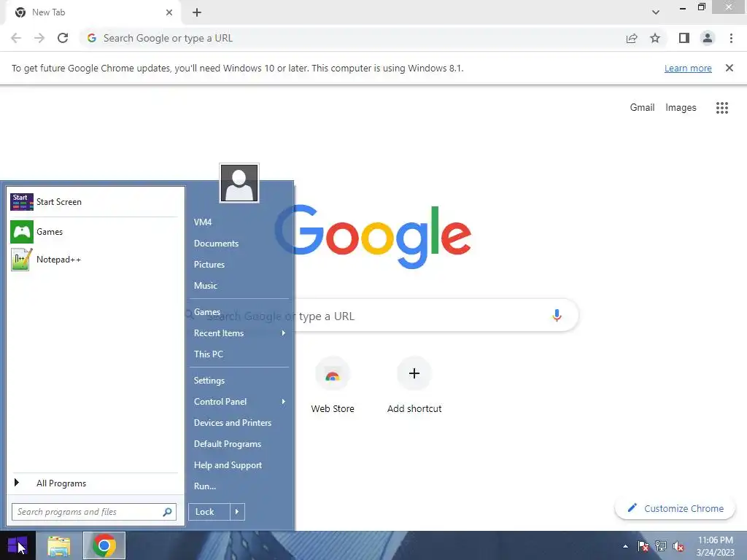Screen dimensions: 747x560
Task: Open Start Screen from the start menu
Action: [x=94, y=202]
